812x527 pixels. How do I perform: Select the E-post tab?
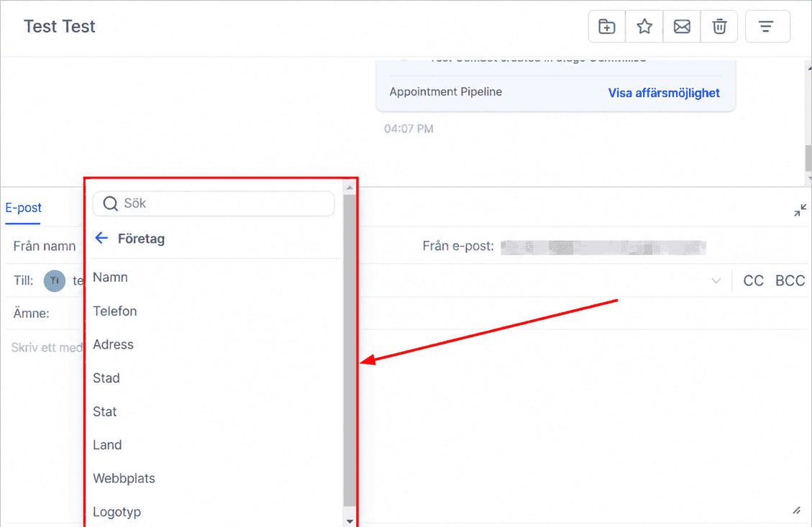(x=23, y=208)
